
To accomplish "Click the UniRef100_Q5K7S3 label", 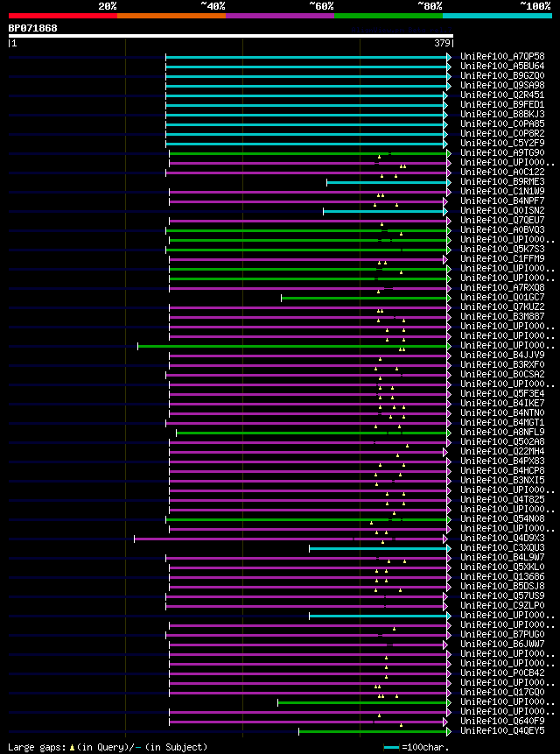I will coord(502,249).
